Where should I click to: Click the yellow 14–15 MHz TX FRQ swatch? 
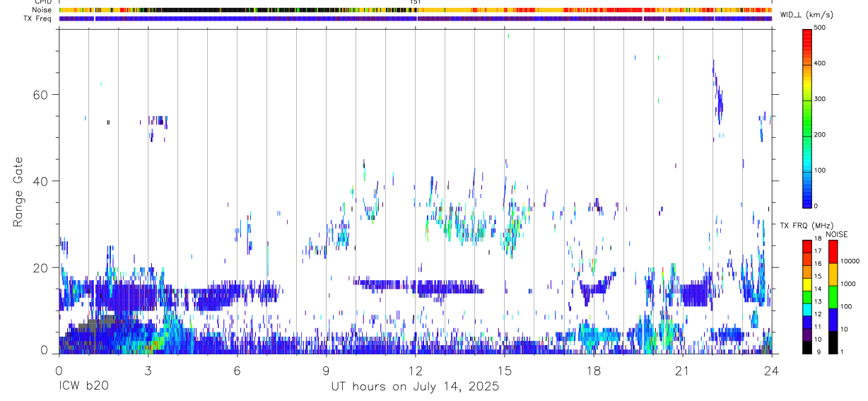(807, 284)
